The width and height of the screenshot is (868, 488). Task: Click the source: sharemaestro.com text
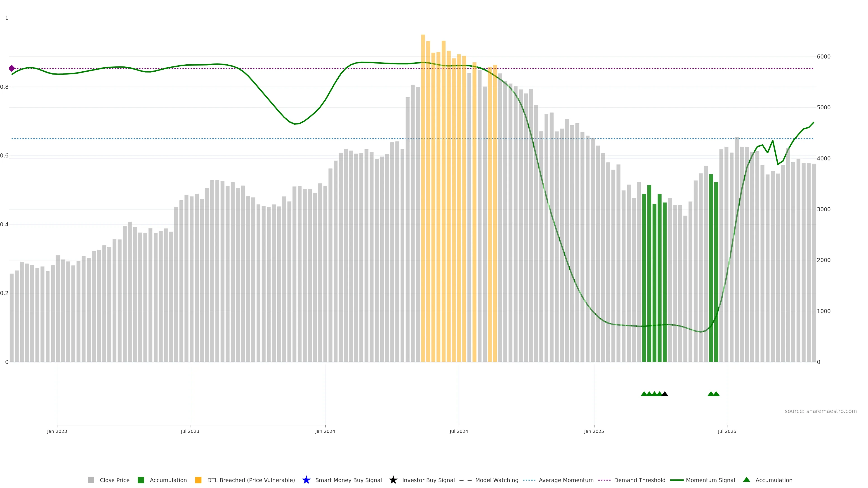821,411
